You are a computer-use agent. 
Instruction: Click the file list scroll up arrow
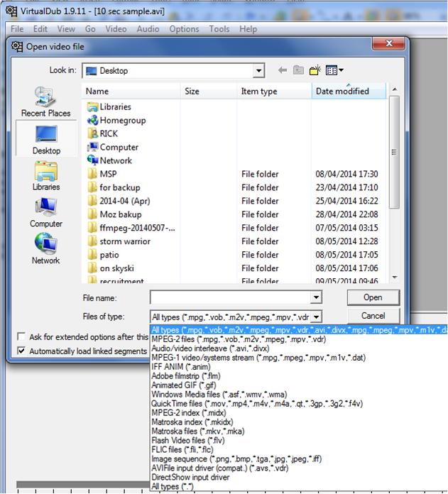pos(394,89)
